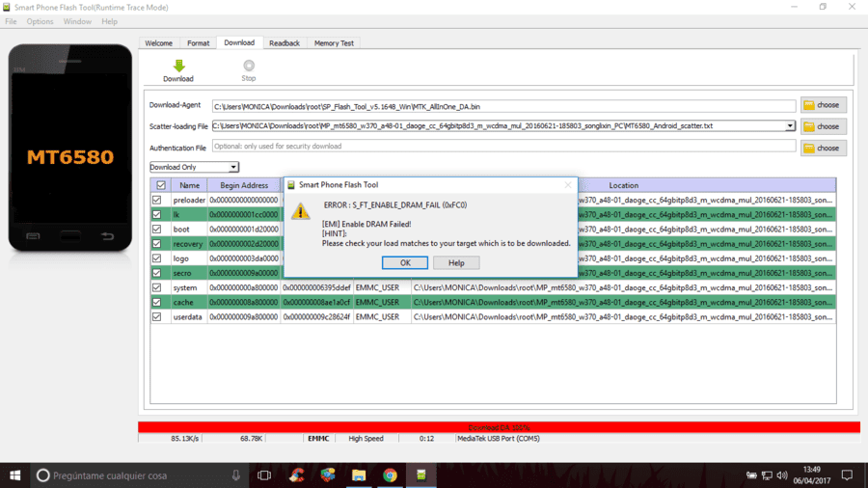Viewport: 868px width, 488px height.
Task: Click the phone back key icon on MT6580 image
Action: (x=107, y=236)
